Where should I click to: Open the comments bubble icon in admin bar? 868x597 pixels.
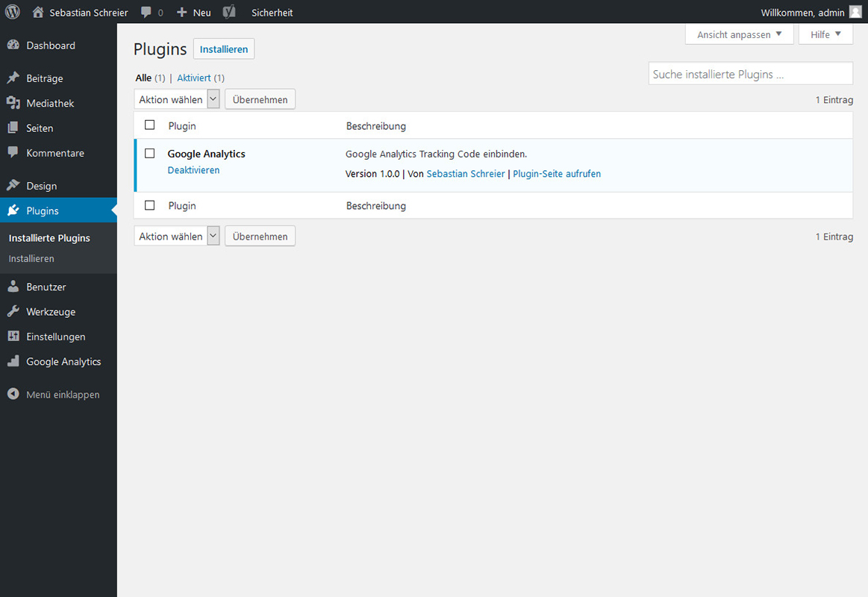coord(147,12)
